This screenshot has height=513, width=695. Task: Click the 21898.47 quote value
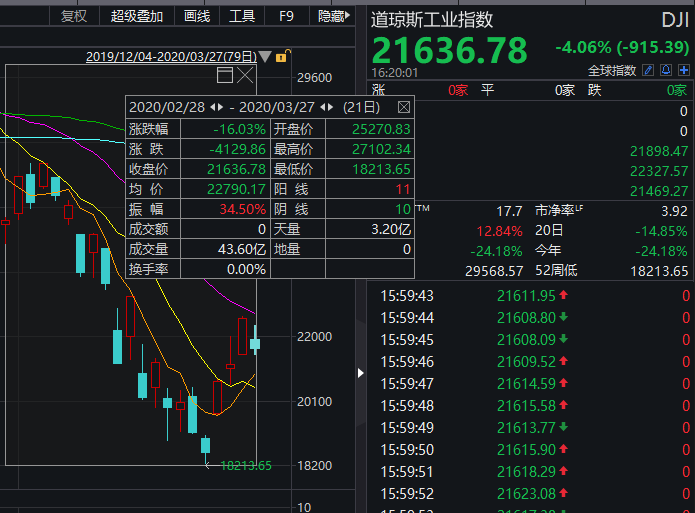point(659,151)
